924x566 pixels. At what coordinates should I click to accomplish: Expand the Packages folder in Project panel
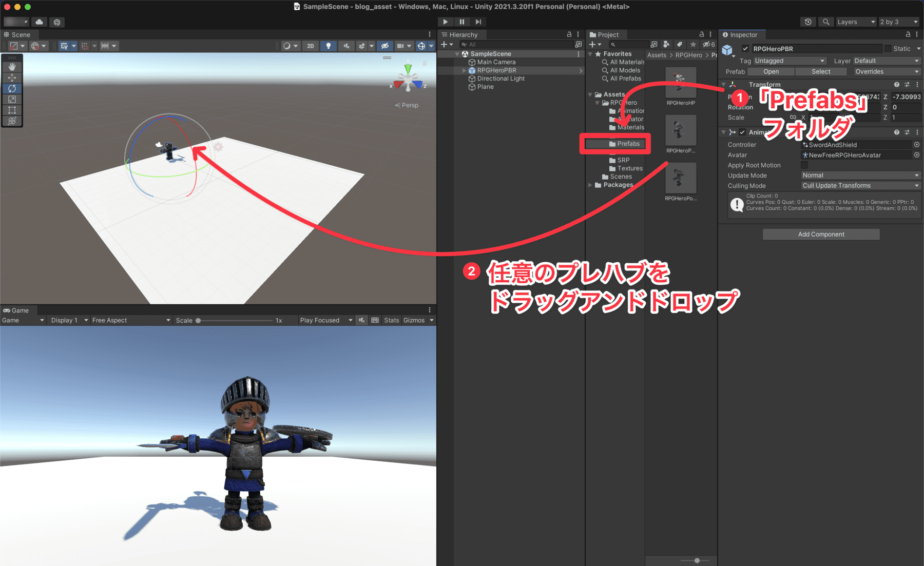(590, 185)
